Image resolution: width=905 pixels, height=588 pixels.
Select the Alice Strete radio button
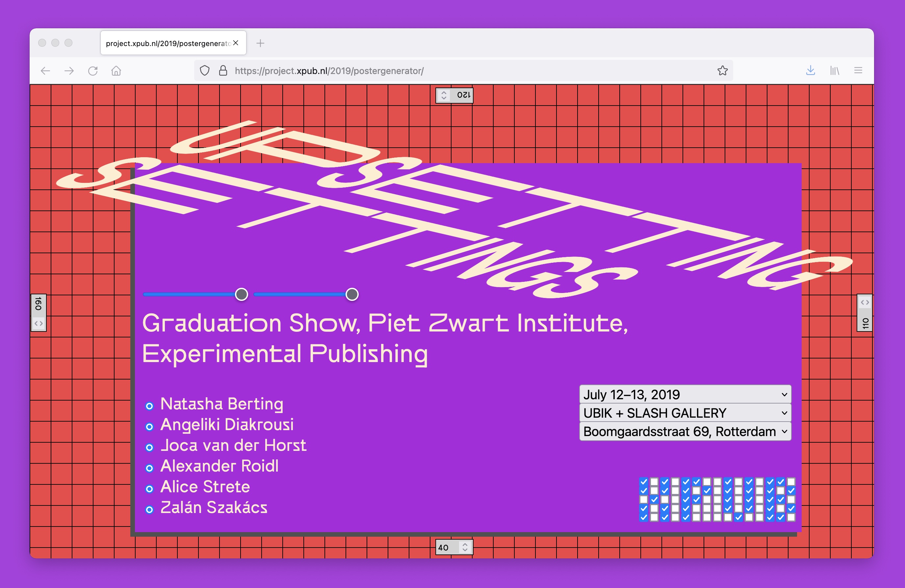click(x=149, y=489)
